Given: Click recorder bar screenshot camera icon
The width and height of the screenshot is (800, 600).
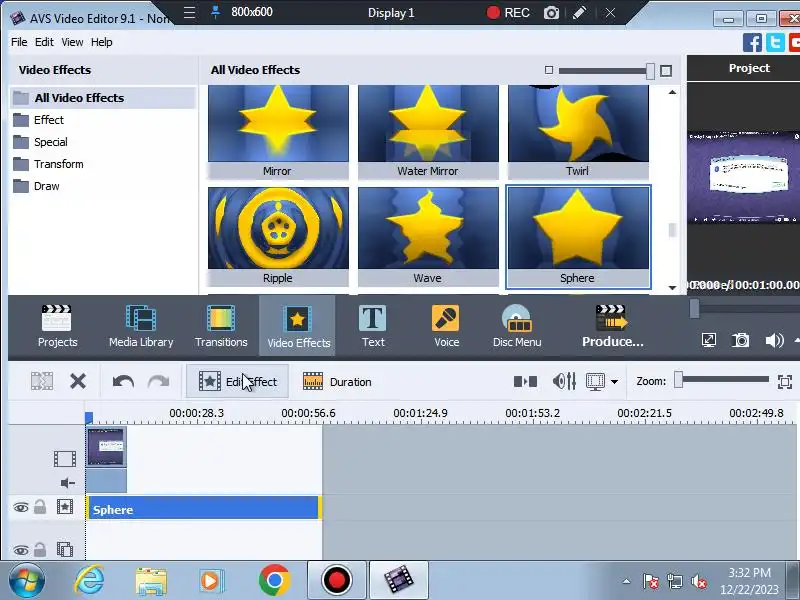Looking at the screenshot, I should 551,13.
